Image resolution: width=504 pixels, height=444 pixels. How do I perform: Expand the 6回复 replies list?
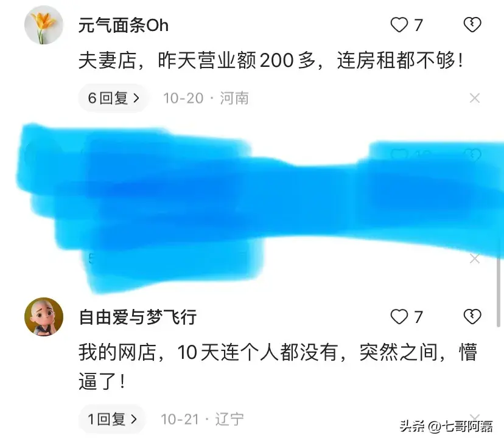click(113, 98)
